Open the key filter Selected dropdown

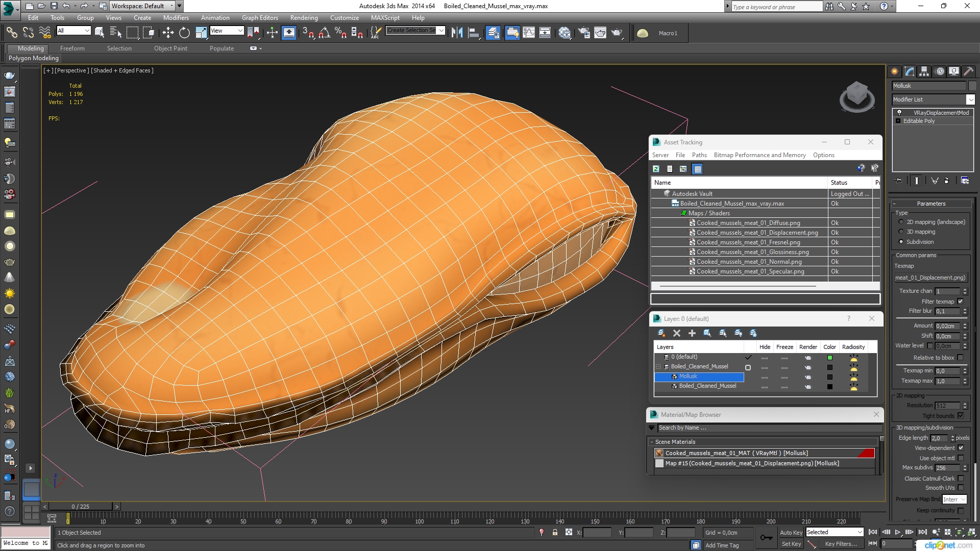click(835, 532)
